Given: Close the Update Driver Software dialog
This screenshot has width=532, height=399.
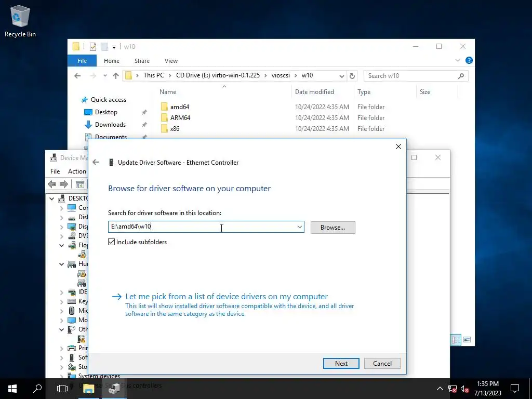Looking at the screenshot, I should (x=398, y=147).
